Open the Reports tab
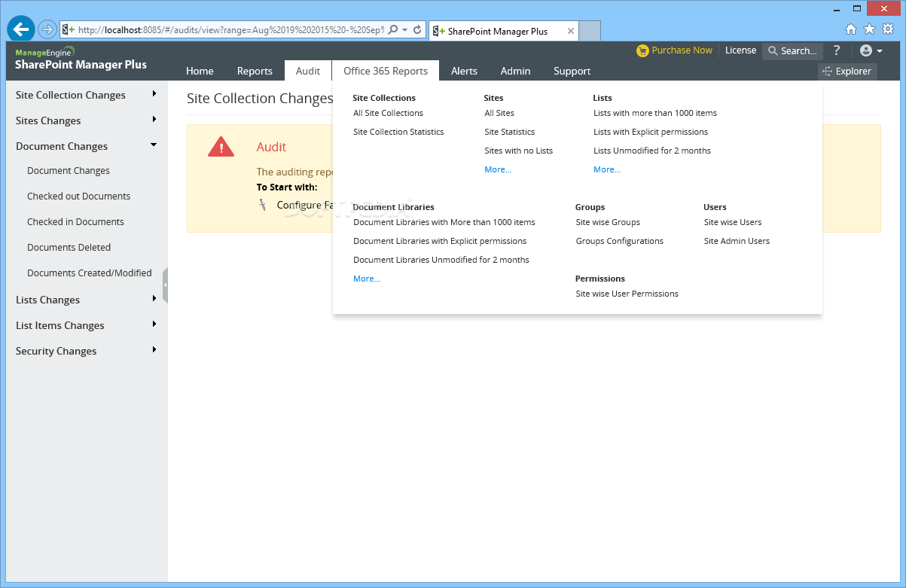Viewport: 906px width, 588px height. coord(255,71)
